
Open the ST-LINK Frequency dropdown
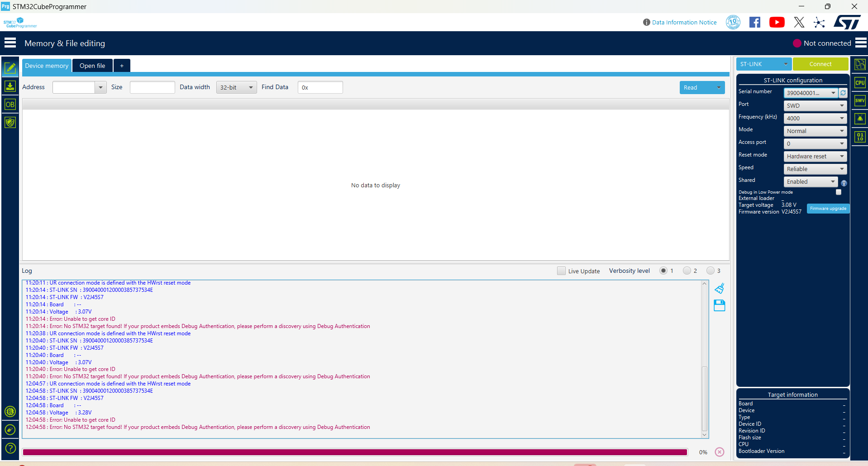[815, 118]
